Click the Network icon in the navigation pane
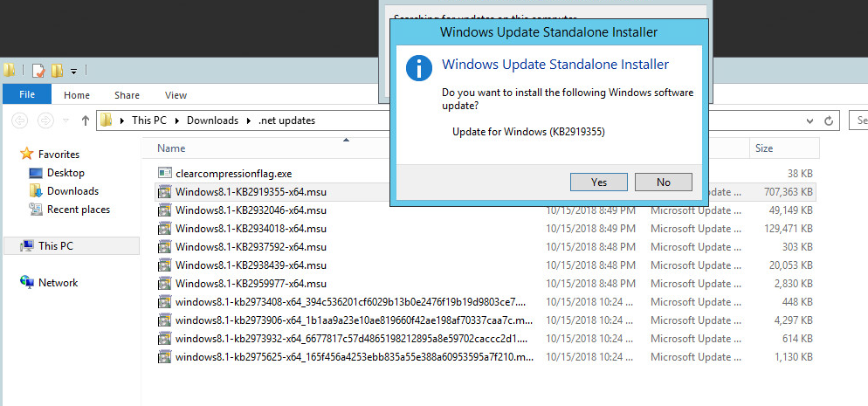This screenshot has width=868, height=406. pyautogui.click(x=26, y=282)
